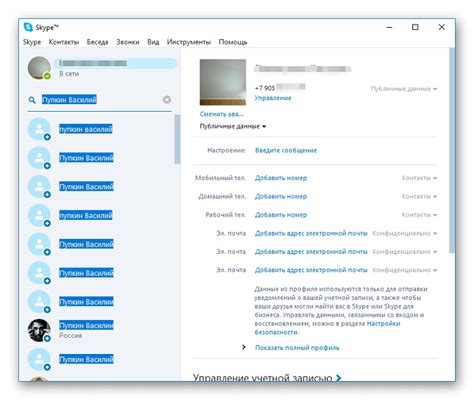Click the Показать полный профиль link
The image size is (474, 400).
[x=297, y=348]
